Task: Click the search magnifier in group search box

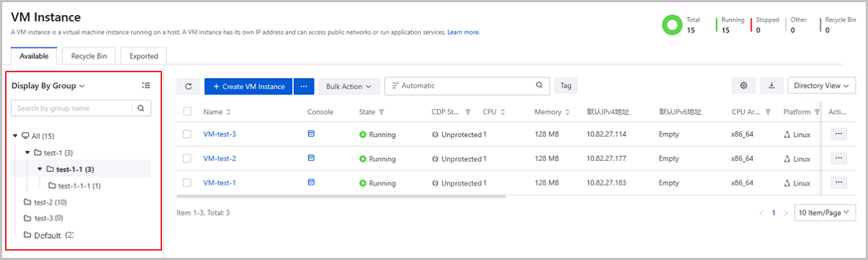Action: pos(142,108)
